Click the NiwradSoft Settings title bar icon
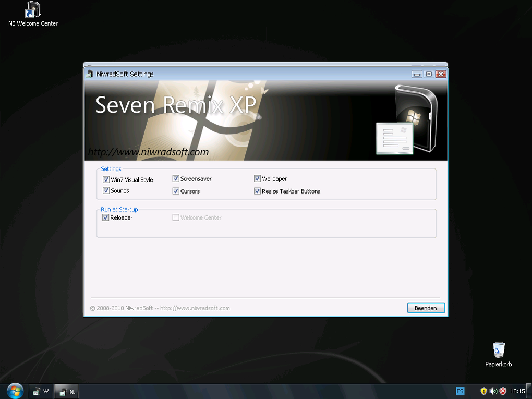The image size is (532, 399). 90,74
